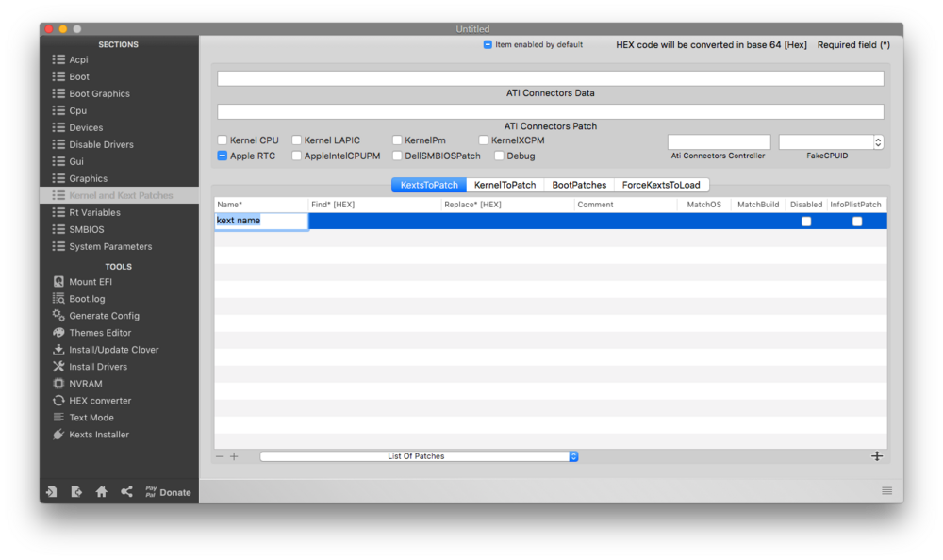Enable the Kernel CPU checkbox
Screen dimensions: 943x560
pos(223,140)
